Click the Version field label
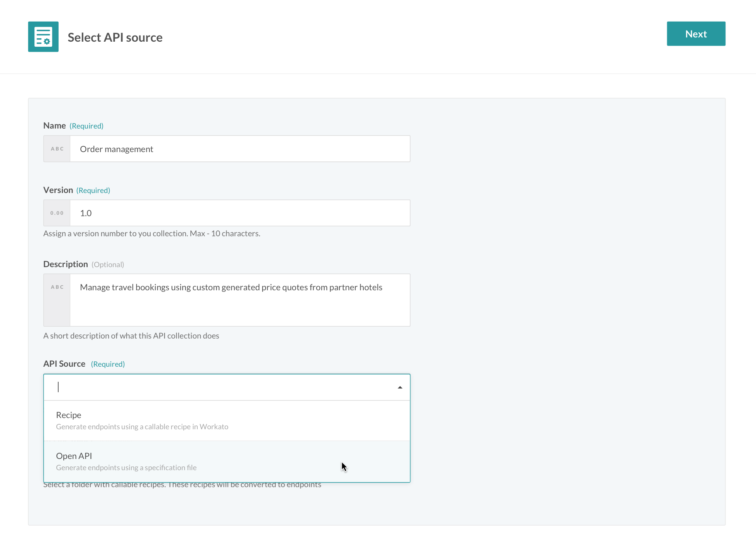The width and height of the screenshot is (756, 552). [58, 190]
